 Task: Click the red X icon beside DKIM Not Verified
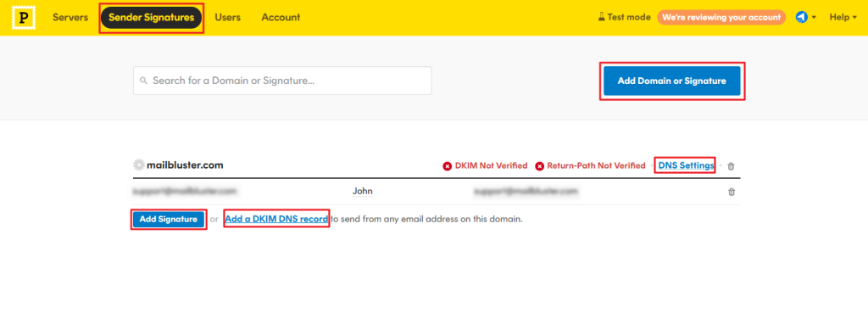[x=448, y=166]
